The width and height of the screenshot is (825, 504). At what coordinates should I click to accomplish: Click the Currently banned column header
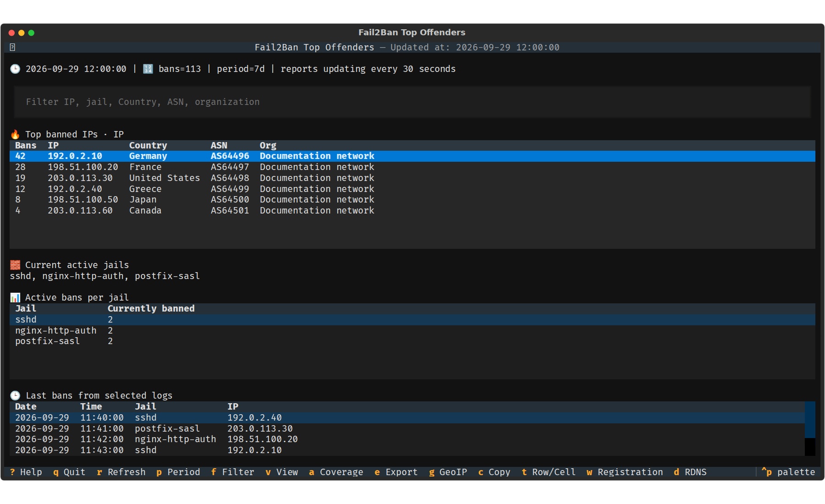151,308
